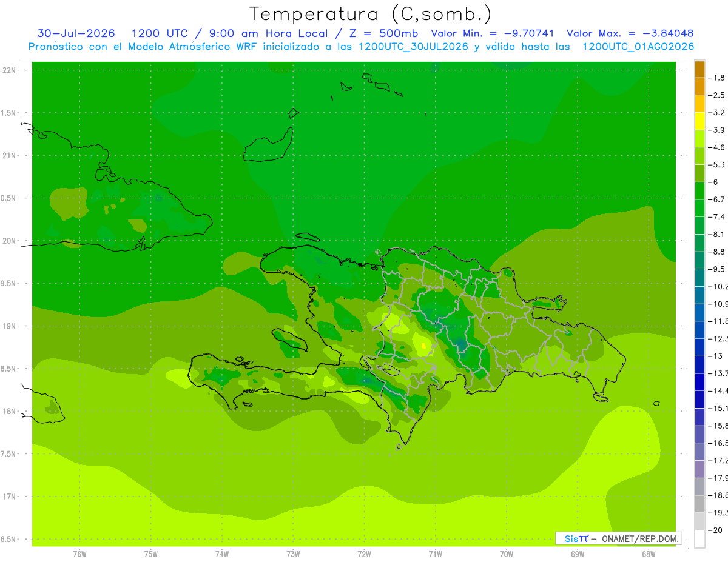
Task: Click the "-5.3" legend value
Action: tap(717, 165)
